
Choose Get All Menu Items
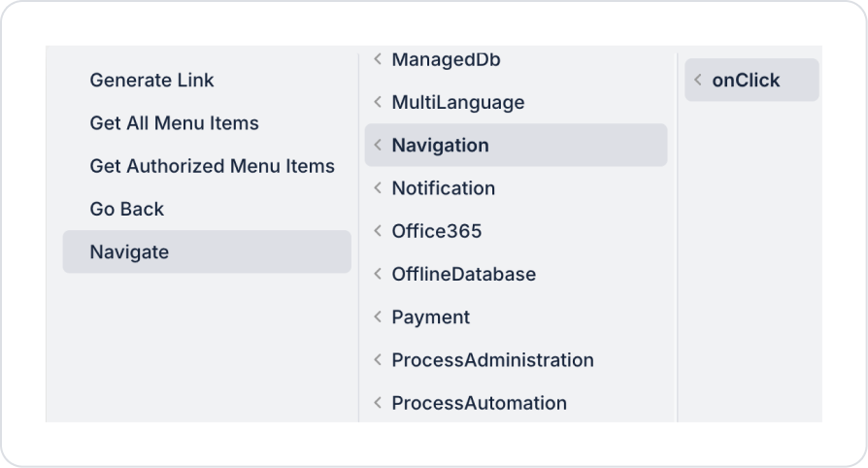click(174, 123)
